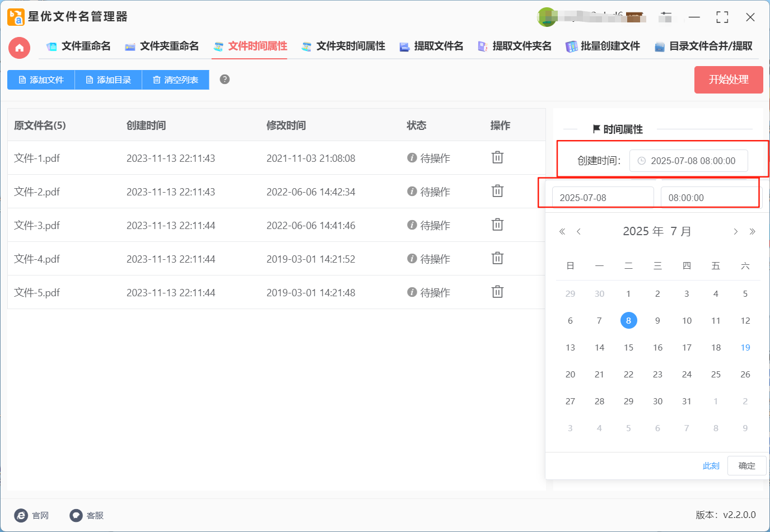Delete the 文件-1.pdf row with trash icon
The image size is (770, 532).
(497, 157)
